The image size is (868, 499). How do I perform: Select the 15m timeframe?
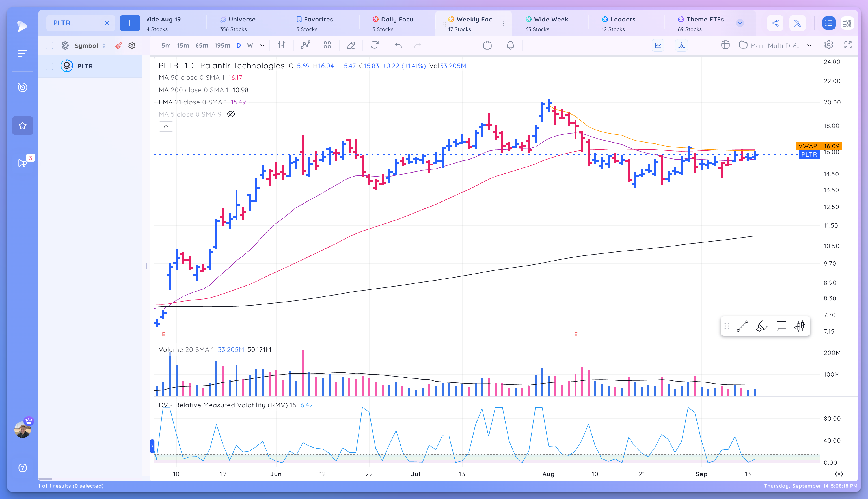pyautogui.click(x=183, y=45)
